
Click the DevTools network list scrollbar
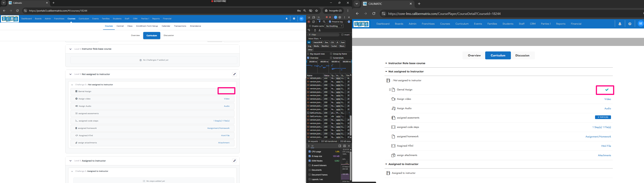(x=350, y=125)
